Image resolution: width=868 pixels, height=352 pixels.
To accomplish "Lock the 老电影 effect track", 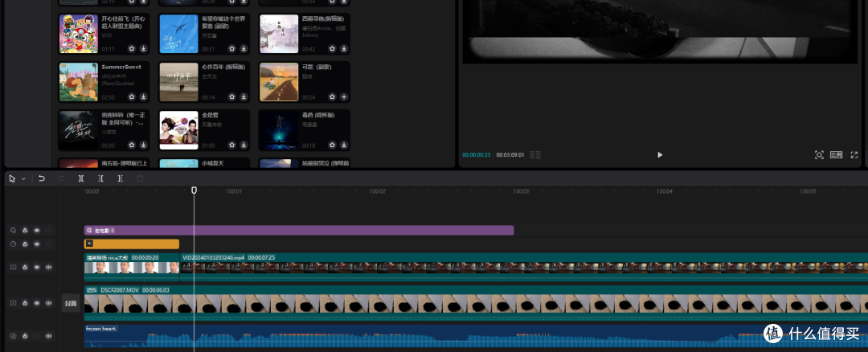I will click(x=25, y=230).
